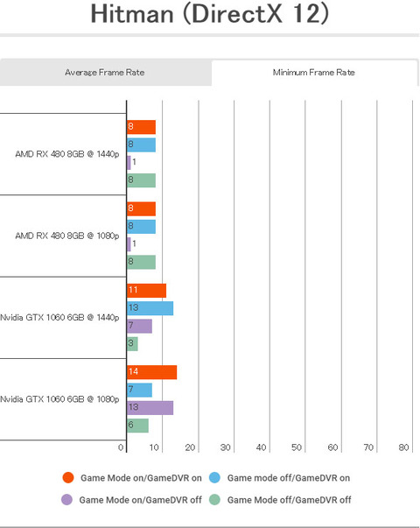Click the orange 14 bar for GTX 1060 1080p
The height and width of the screenshot is (528, 420).
click(151, 372)
